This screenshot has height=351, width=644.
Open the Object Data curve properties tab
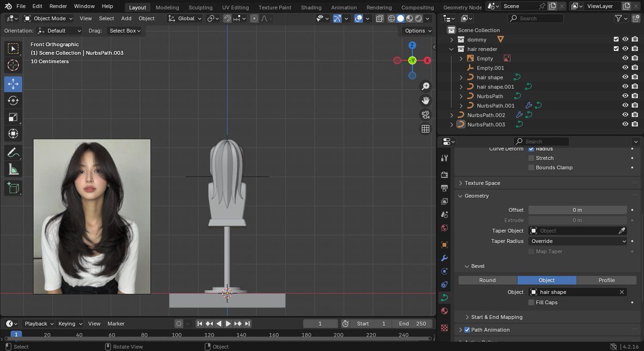point(444,297)
